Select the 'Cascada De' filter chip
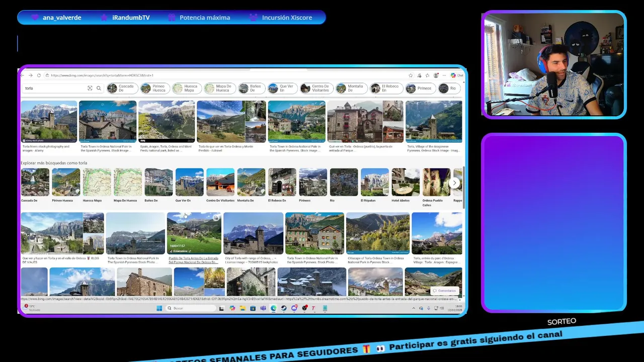The height and width of the screenshot is (362, 644). pos(122,88)
